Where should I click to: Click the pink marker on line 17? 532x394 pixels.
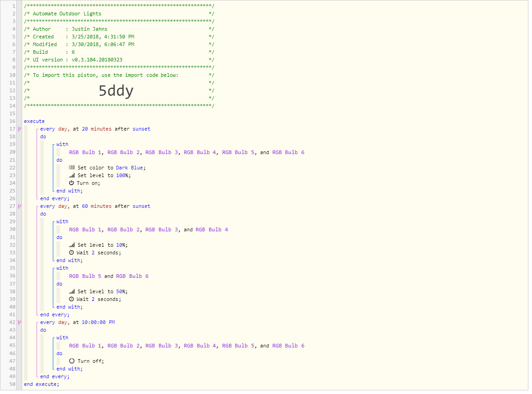pos(19,130)
